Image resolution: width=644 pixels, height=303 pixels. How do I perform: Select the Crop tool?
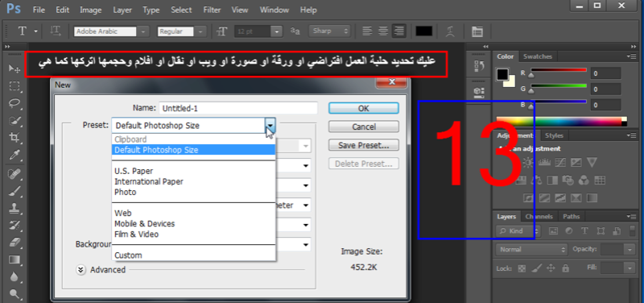14,137
